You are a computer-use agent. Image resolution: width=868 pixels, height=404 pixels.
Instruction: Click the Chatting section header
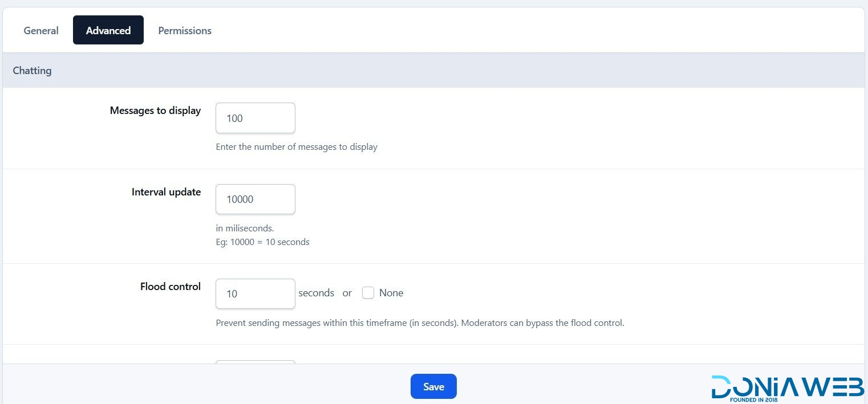33,71
